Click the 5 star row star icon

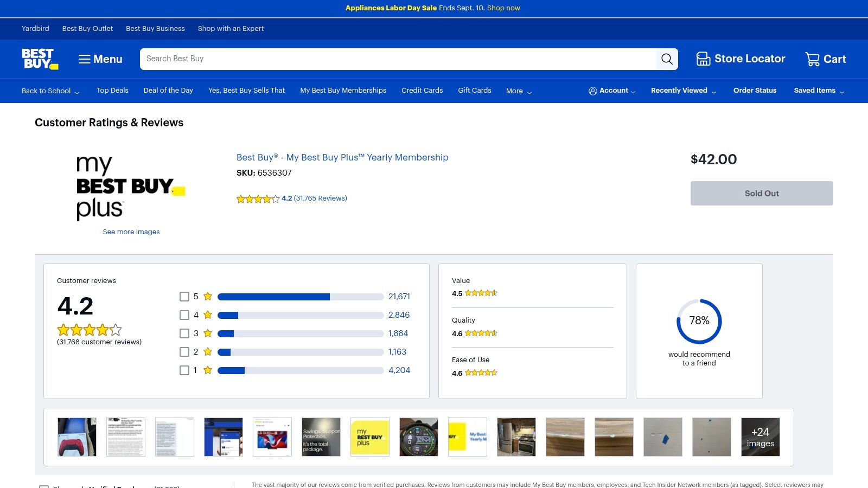click(208, 297)
